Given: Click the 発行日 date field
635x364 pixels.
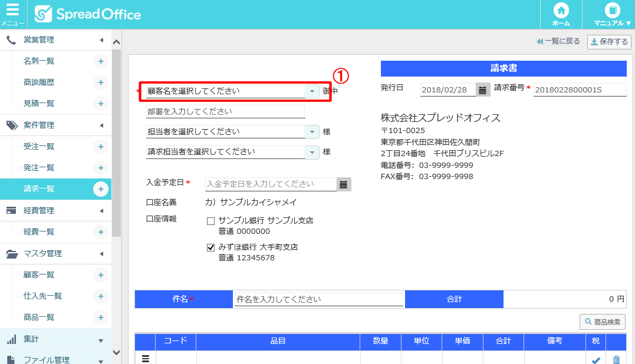Looking at the screenshot, I should 448,90.
